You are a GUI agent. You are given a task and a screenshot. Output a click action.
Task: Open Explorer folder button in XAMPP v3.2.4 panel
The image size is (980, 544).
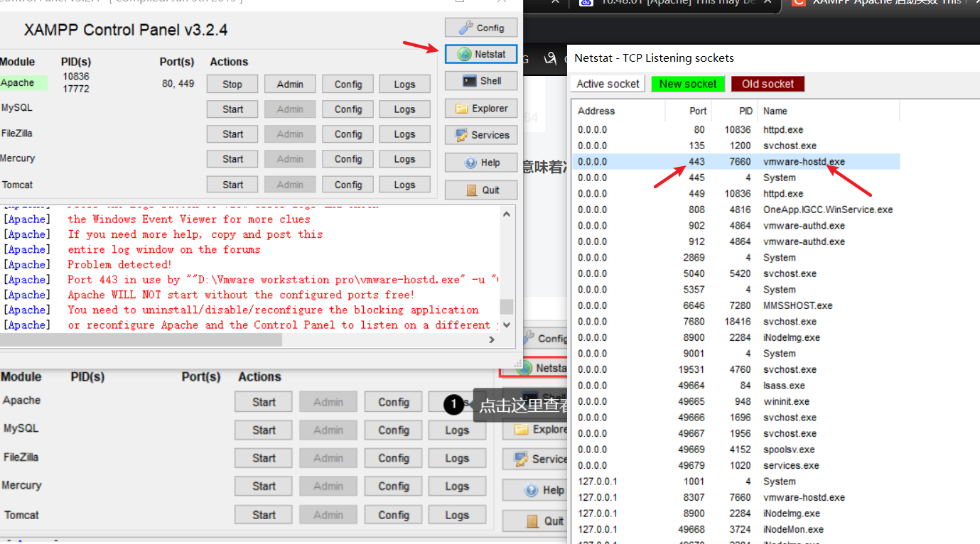point(481,109)
